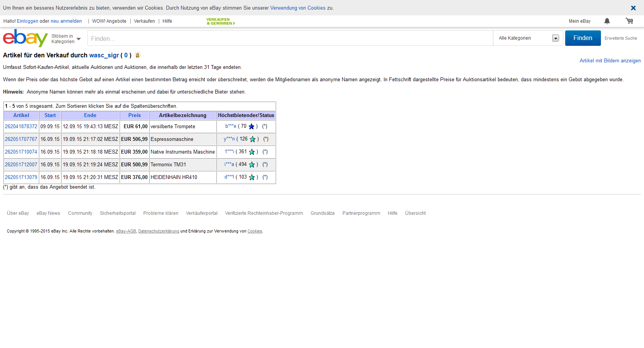Click the feedback star next to i***a
This screenshot has height=348, width=644.
tap(252, 165)
